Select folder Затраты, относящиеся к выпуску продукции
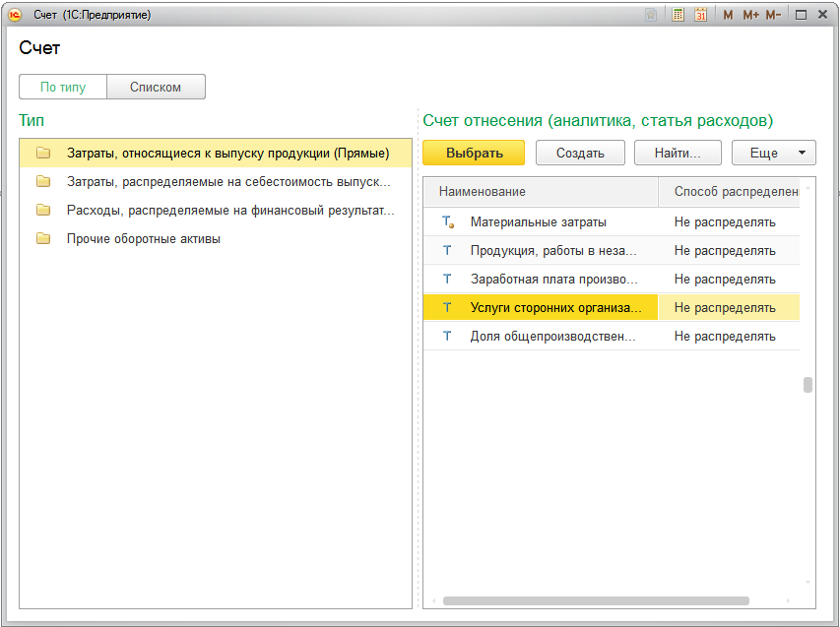840x627 pixels. (227, 154)
